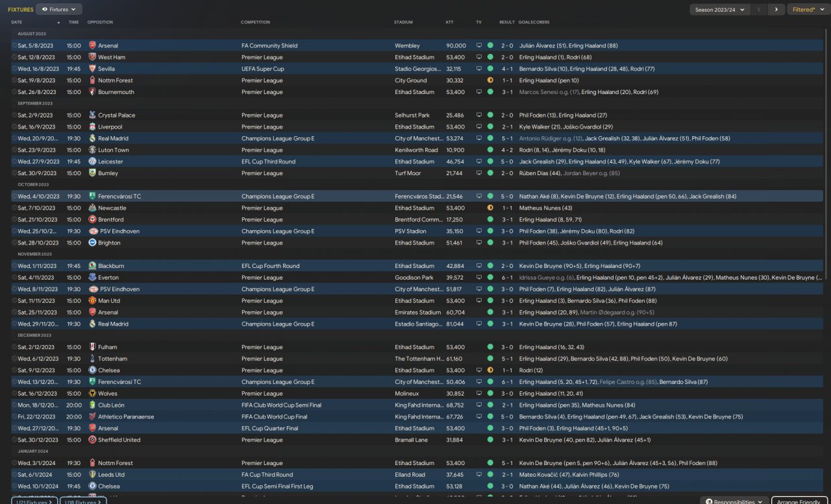This screenshot has width=831, height=504.
Task: Open the Season 2023/24 dropdown
Action: (x=720, y=10)
